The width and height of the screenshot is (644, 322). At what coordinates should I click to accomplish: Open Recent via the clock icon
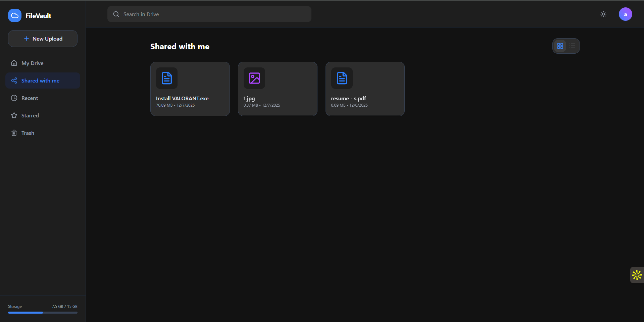[x=14, y=98]
